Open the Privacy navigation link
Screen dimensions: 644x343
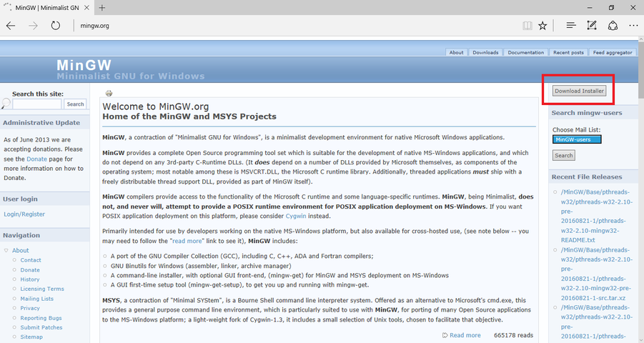(x=30, y=308)
